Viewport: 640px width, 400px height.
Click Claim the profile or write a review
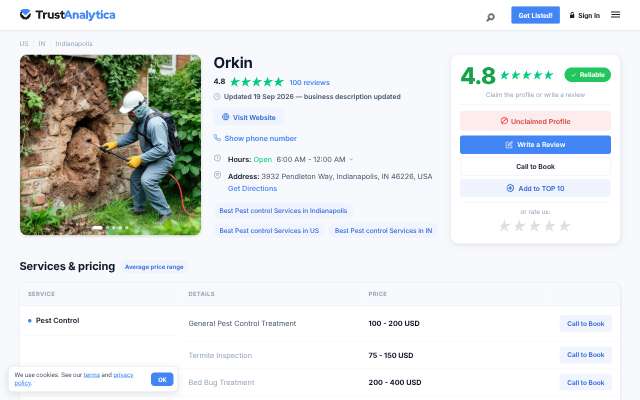(x=535, y=95)
